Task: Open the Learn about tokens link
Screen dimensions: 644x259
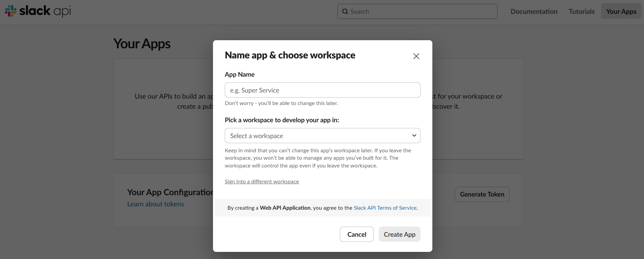Action: (x=155, y=204)
